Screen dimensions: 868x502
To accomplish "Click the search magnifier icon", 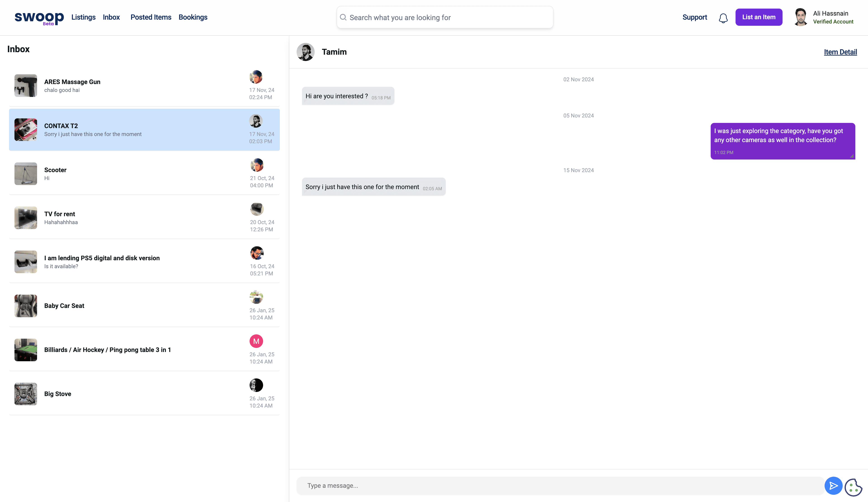I will [343, 17].
